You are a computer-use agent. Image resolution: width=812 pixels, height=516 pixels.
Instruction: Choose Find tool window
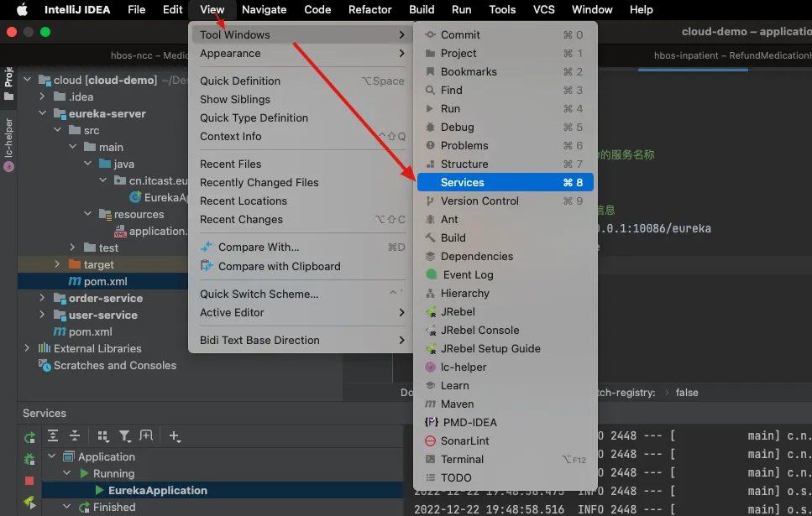505,90
